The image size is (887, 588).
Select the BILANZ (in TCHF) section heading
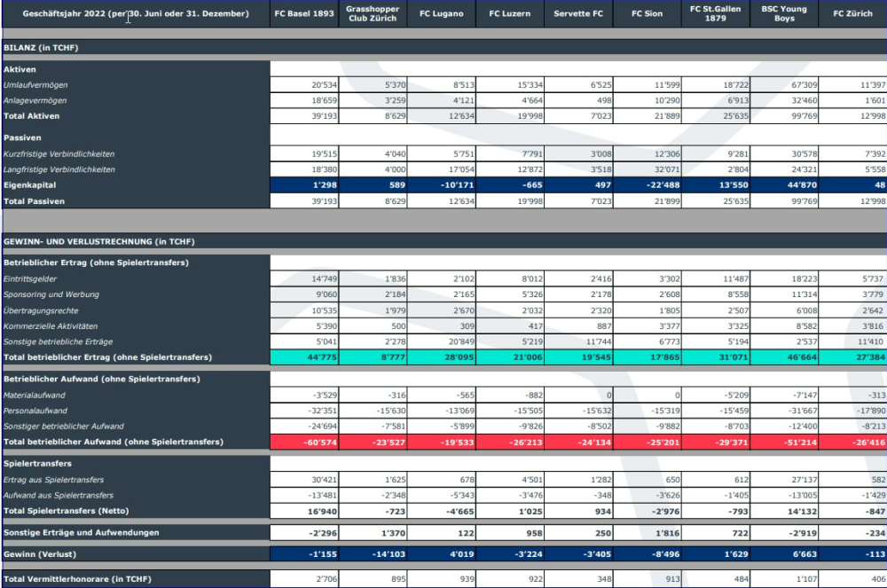[x=133, y=47]
